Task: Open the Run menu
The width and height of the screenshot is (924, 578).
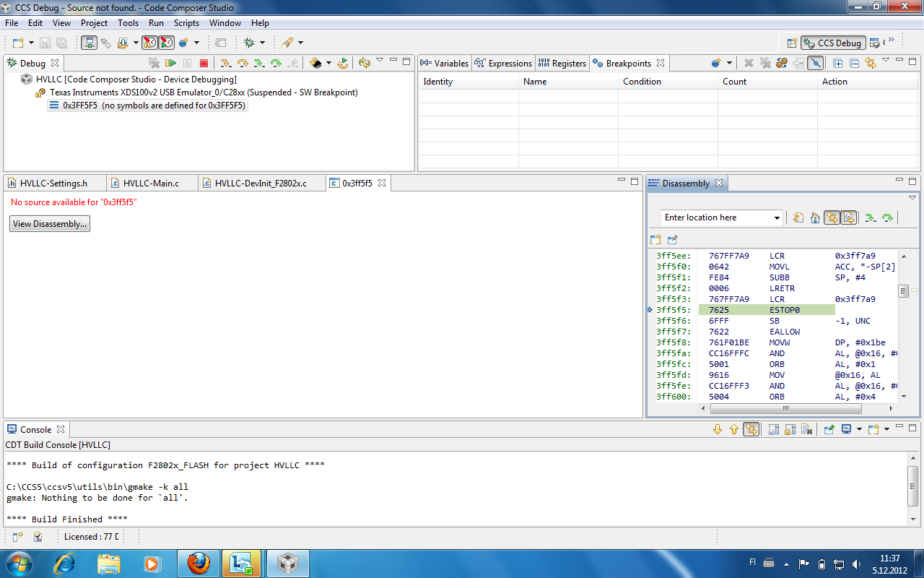Action: coord(156,22)
